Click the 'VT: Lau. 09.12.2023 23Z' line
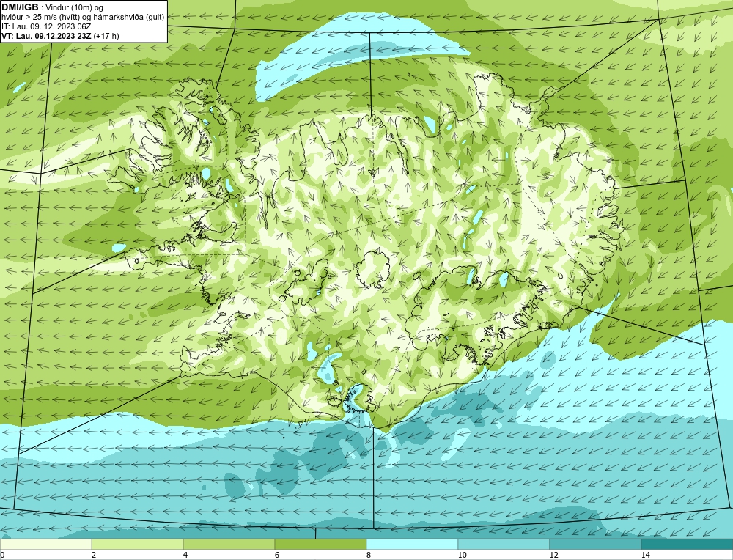The width and height of the screenshot is (733, 560). point(47,36)
